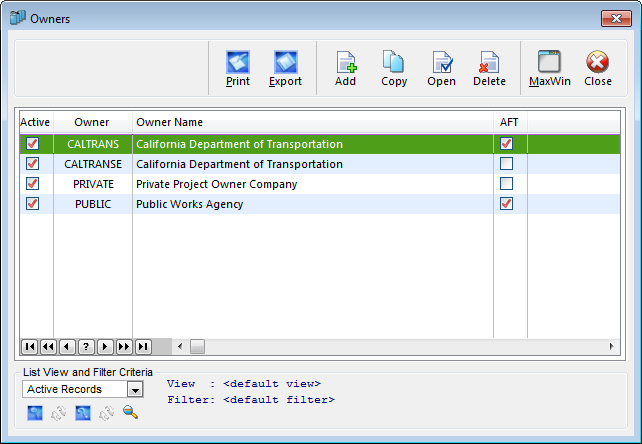
Task: Click the magnifying glass search icon
Action: point(130,412)
